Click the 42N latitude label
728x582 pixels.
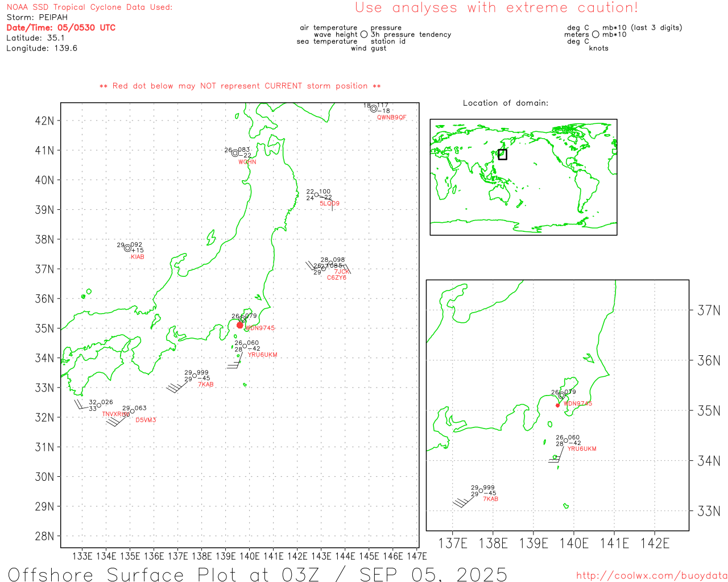click(45, 120)
